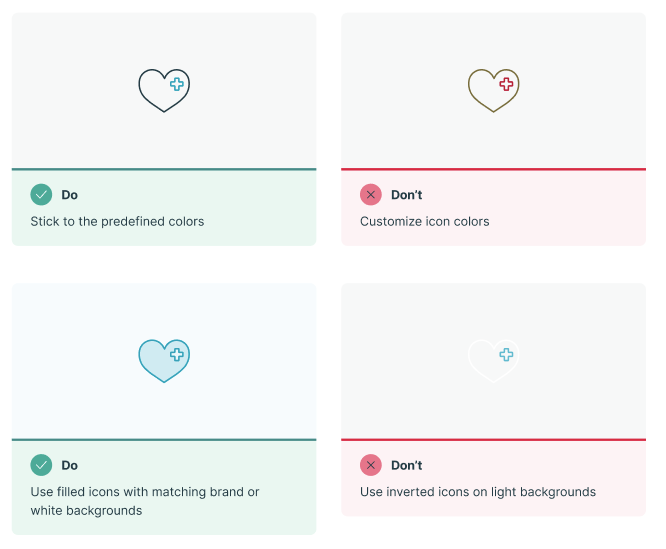This screenshot has width=666, height=549.
Task: Click the inverted white heart icon
Action: pyautogui.click(x=494, y=361)
